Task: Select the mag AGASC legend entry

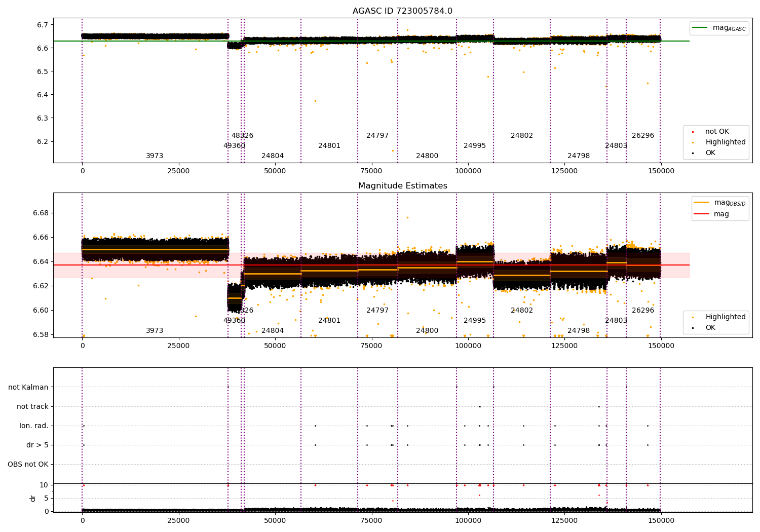Action: coord(719,28)
